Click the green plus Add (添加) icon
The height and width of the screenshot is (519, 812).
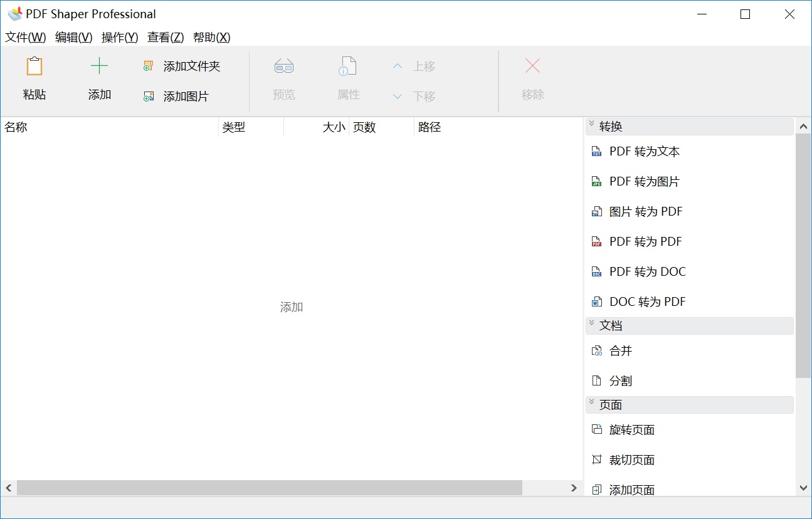pos(99,66)
